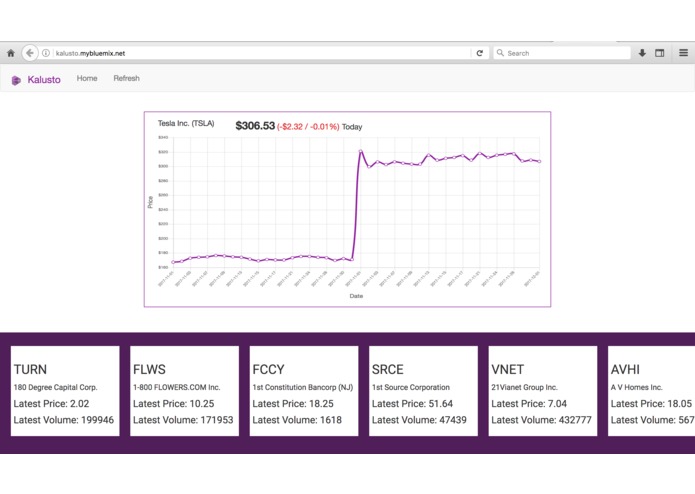Go back using the browser back arrow
Screen dimensions: 695x494
(29, 53)
